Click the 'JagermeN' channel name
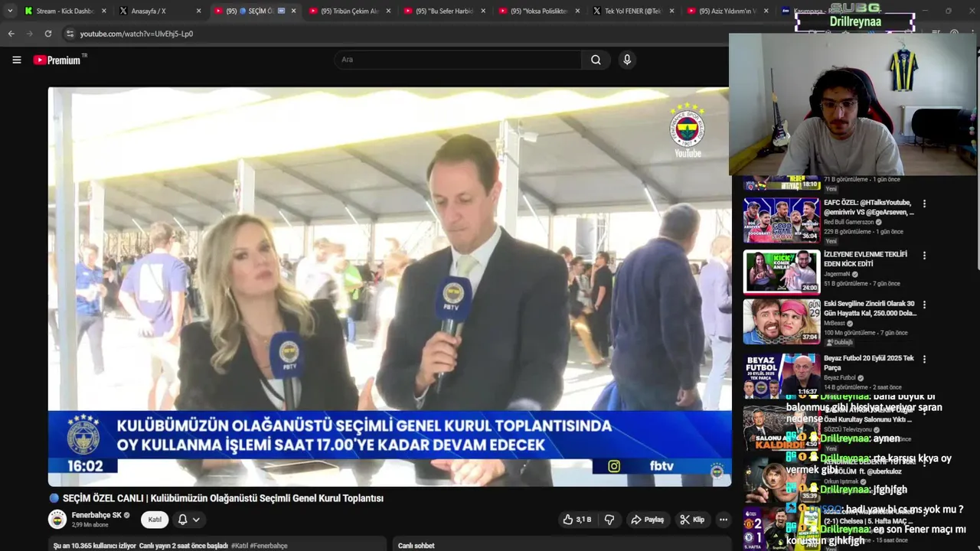The height and width of the screenshot is (551, 980). click(837, 274)
